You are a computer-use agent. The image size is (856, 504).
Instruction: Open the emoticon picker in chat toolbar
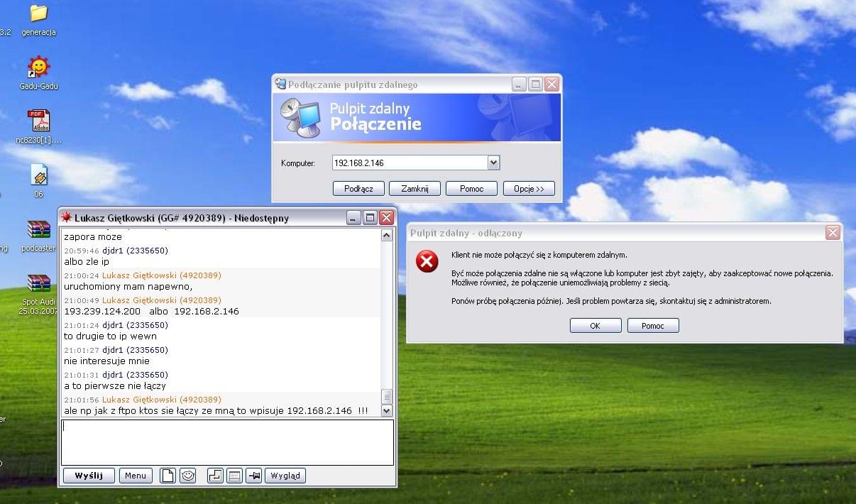[x=187, y=476]
